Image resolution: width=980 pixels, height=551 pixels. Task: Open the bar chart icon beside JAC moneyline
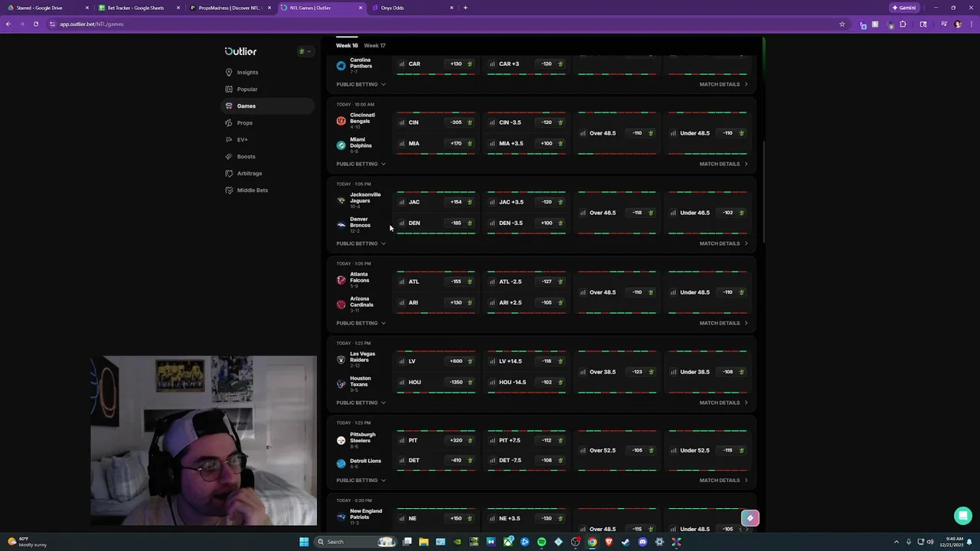(402, 202)
